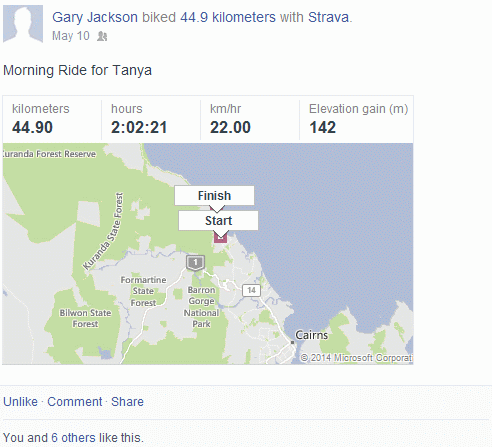Open the Strava app link

(x=328, y=17)
